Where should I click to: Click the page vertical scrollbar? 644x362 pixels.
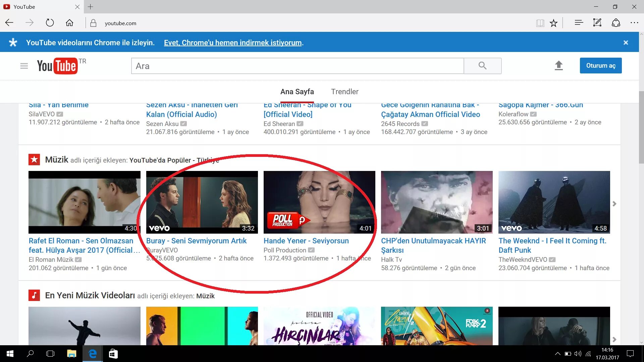coord(641,127)
